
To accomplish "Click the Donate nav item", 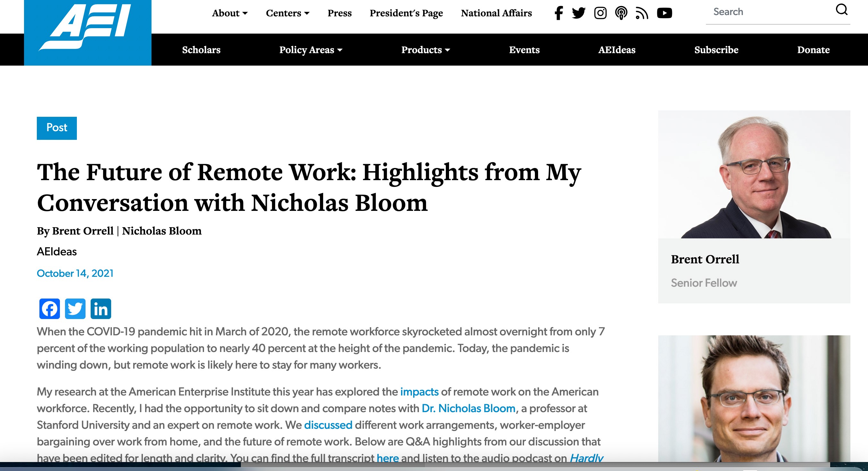I will (813, 50).
